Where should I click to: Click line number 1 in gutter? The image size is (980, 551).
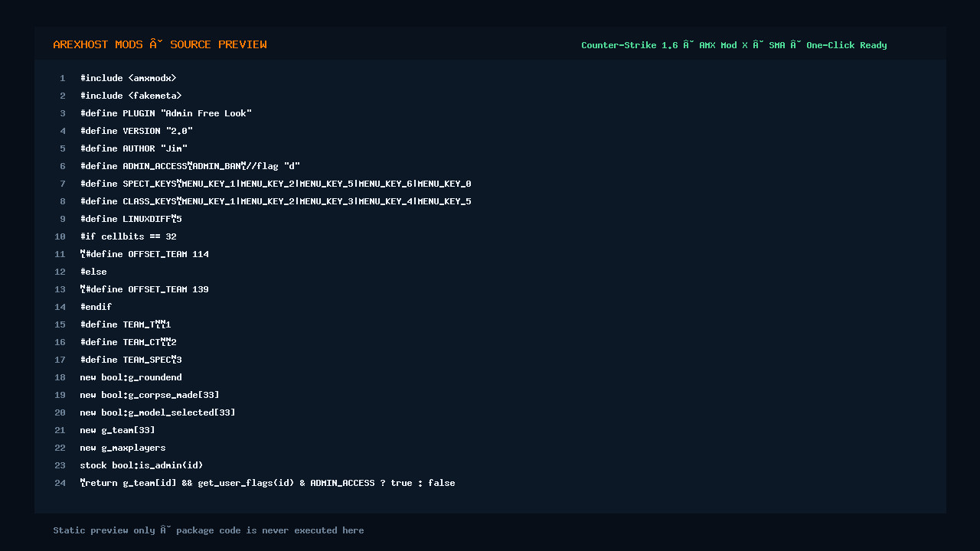coord(63,78)
